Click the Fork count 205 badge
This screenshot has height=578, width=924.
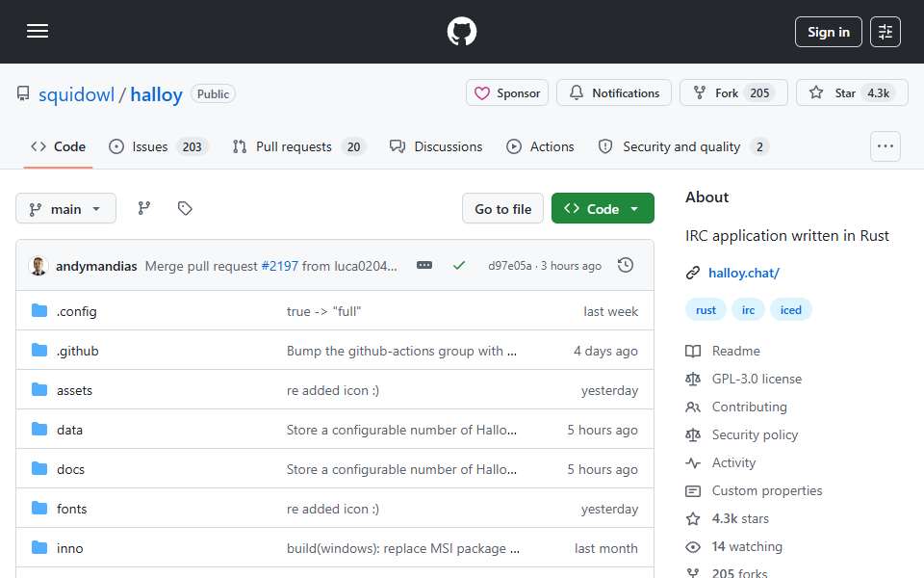click(x=759, y=93)
